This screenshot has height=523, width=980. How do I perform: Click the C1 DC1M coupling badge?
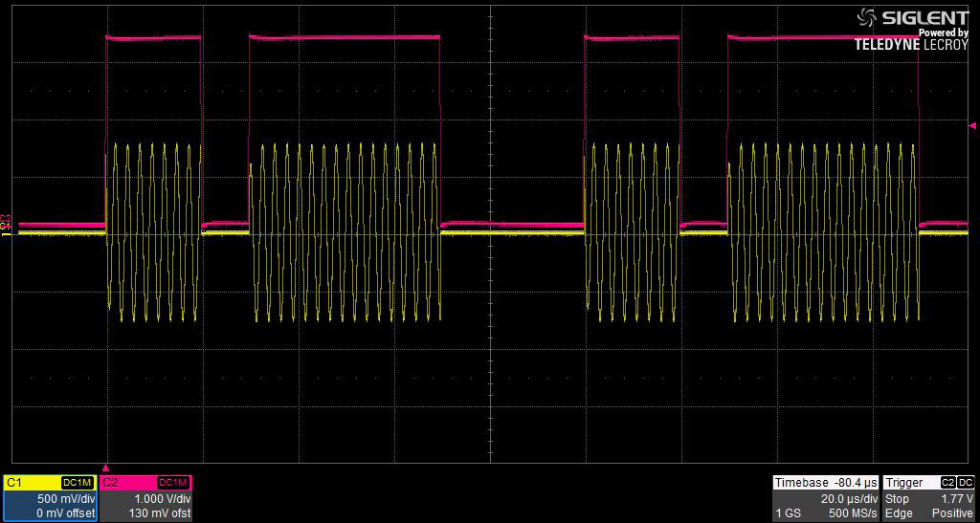tap(78, 483)
